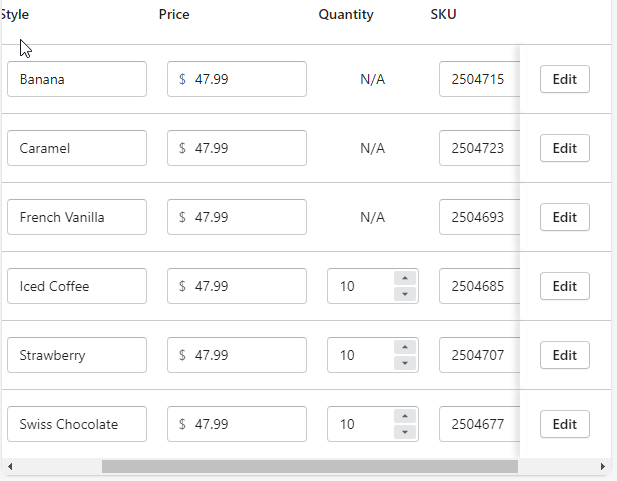Screen dimensions: 617x481
Task: Decrease quantity for Iced Coffee
Action: coord(404,294)
